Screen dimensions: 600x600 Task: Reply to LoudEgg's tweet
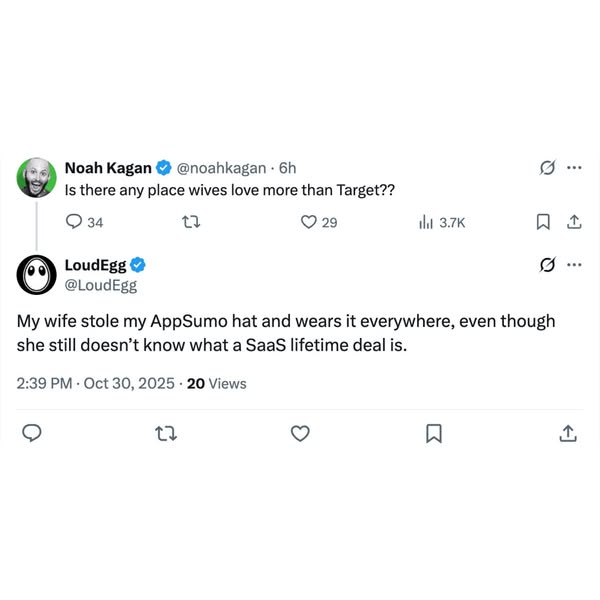32,433
